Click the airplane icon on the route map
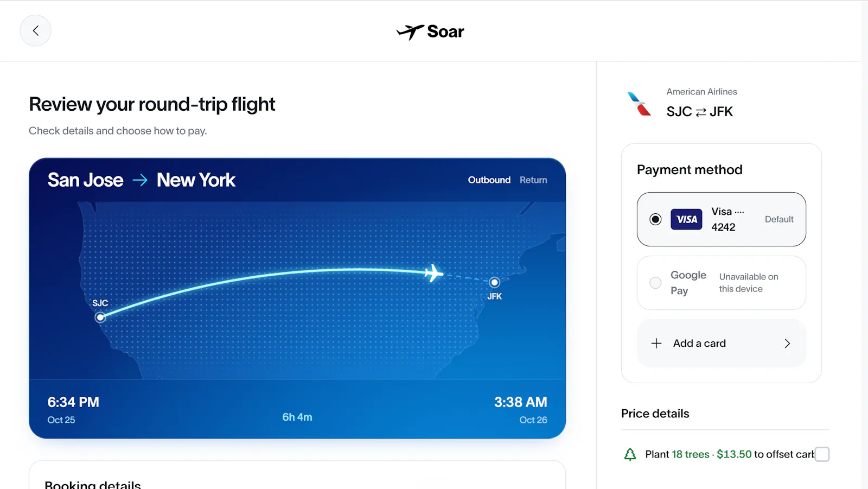868x489 pixels. 433,273
